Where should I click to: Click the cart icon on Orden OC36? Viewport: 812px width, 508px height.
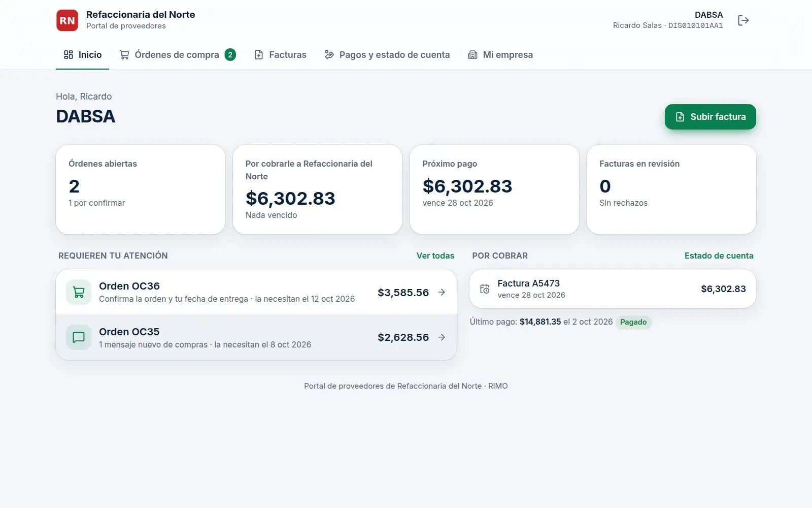79,292
